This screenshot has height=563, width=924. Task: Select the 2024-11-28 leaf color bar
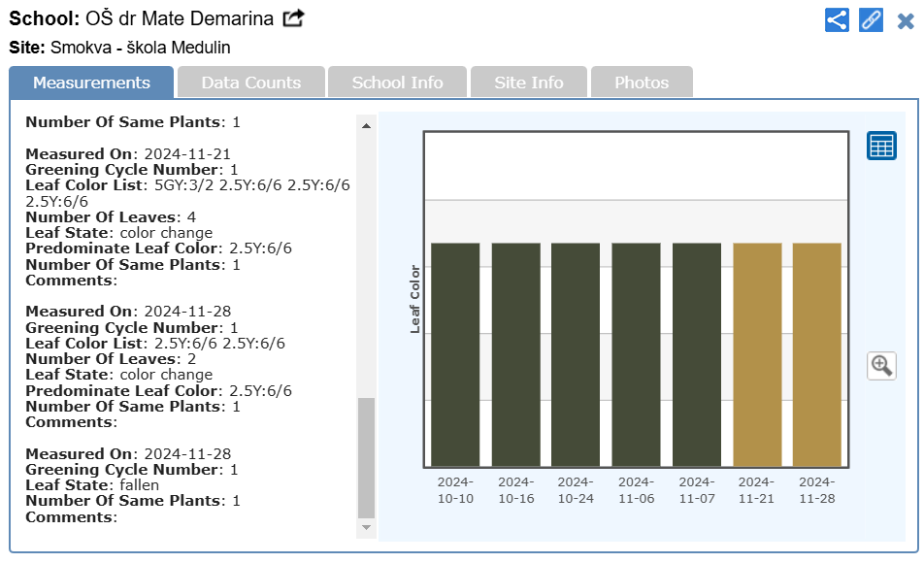click(817, 354)
